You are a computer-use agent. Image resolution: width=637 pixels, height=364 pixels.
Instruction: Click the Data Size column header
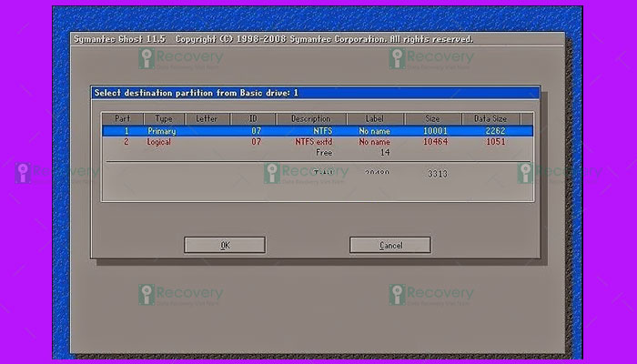[x=490, y=118]
